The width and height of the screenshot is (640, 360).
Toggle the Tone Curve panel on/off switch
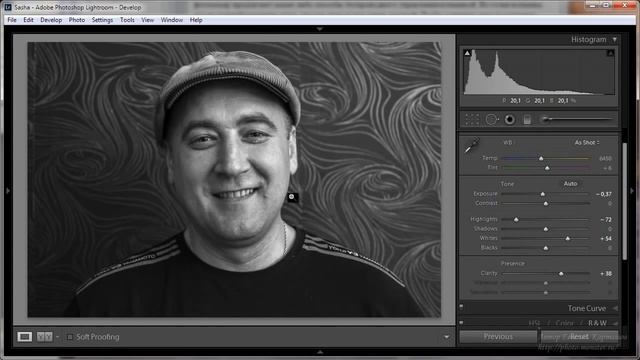pyautogui.click(x=462, y=307)
